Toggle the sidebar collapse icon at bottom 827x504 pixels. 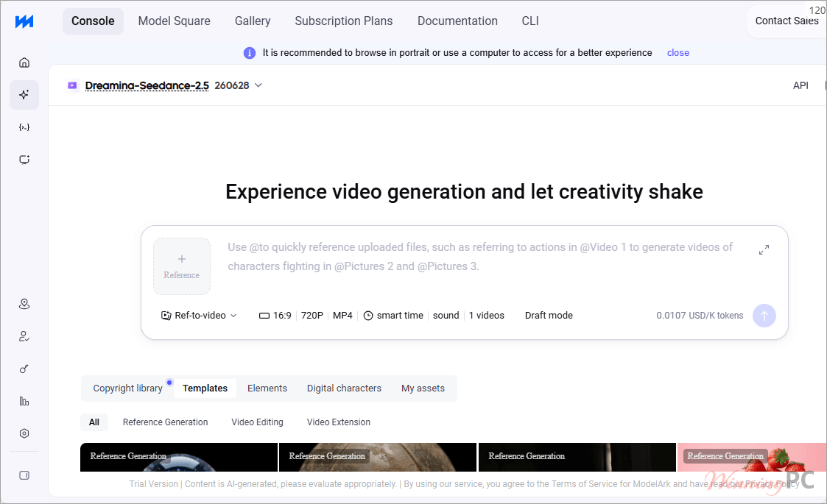click(x=24, y=475)
